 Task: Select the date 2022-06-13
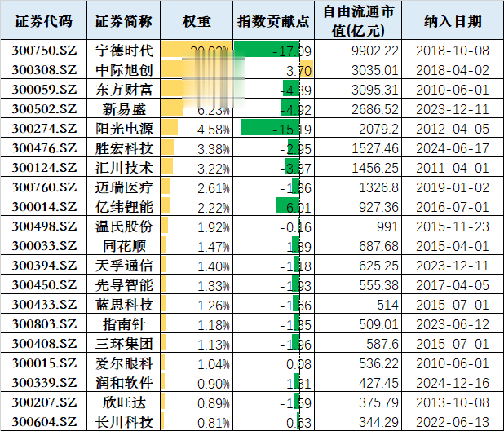[x=453, y=422]
